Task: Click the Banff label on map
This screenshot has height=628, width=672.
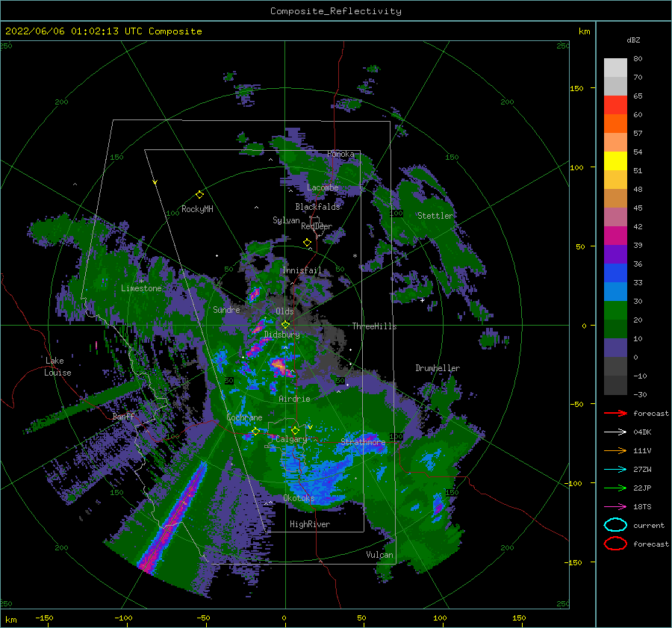Action: [123, 417]
